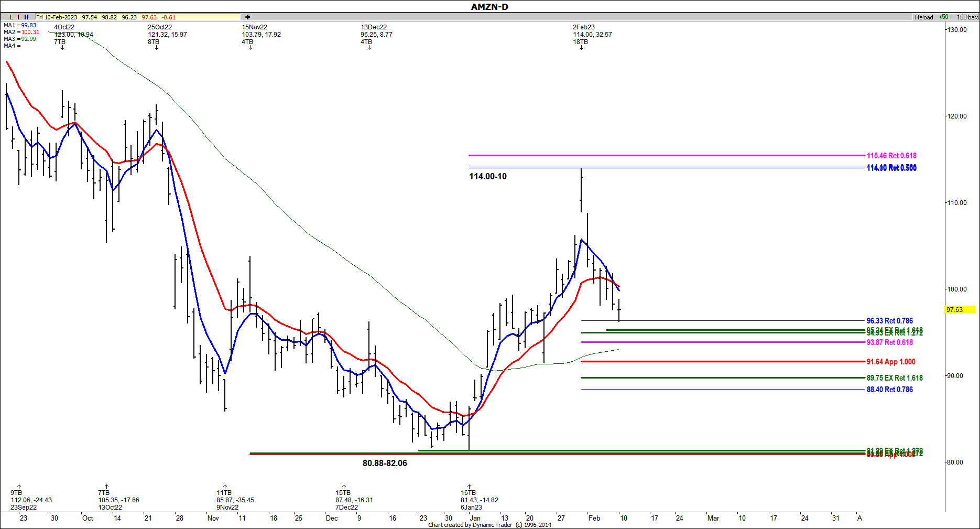This screenshot has width=980, height=529.
Task: Click the 114.00-10 zone annotation
Action: [x=488, y=177]
